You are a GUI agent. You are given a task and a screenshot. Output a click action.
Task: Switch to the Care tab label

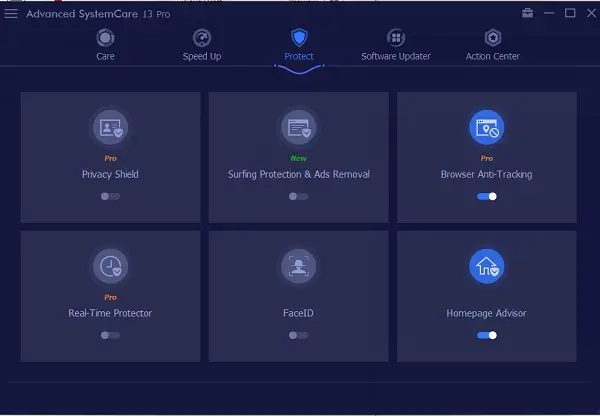coord(105,56)
